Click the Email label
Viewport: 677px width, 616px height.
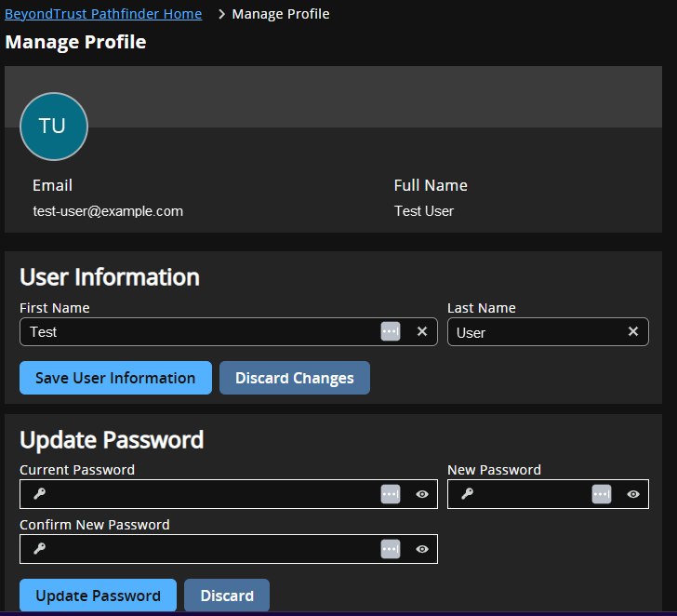(52, 185)
